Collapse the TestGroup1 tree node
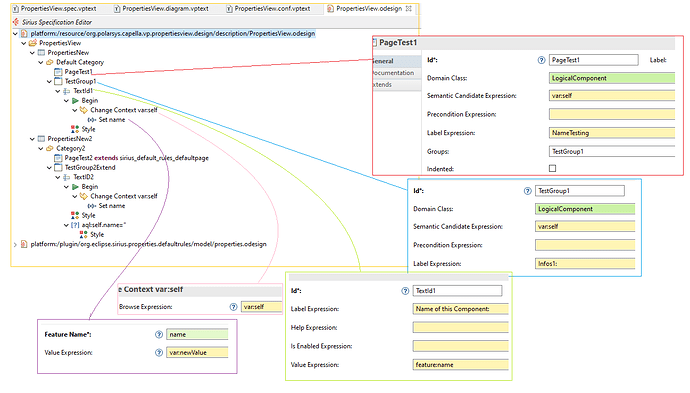This screenshot has width=690, height=393. (49, 81)
